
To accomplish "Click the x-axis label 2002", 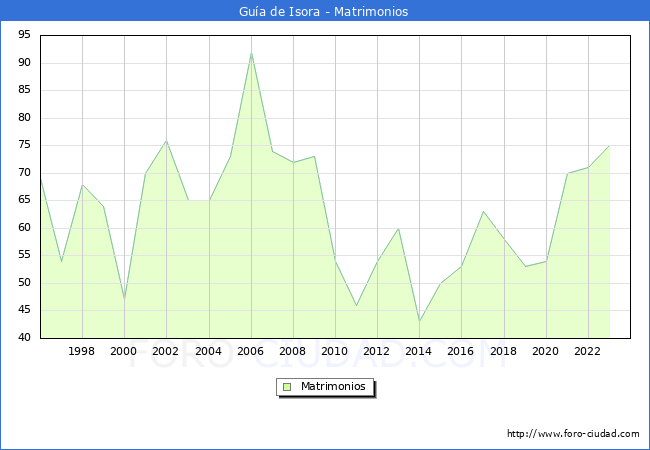I will pyautogui.click(x=165, y=351).
